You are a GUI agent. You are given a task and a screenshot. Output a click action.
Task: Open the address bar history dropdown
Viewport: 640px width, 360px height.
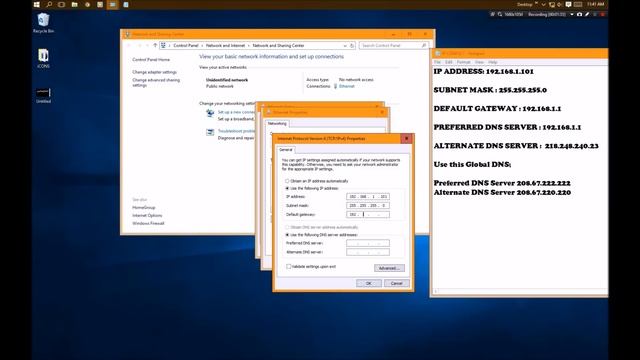345,45
